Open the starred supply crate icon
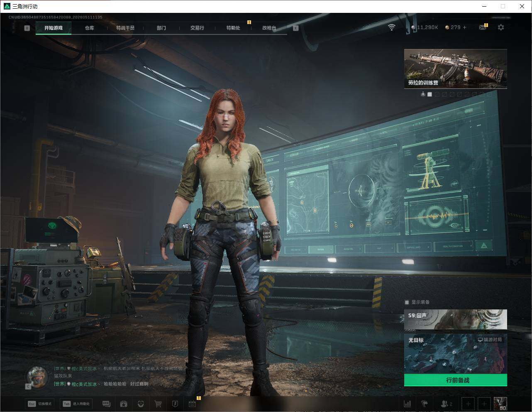The width and height of the screenshot is (532, 412). click(124, 404)
